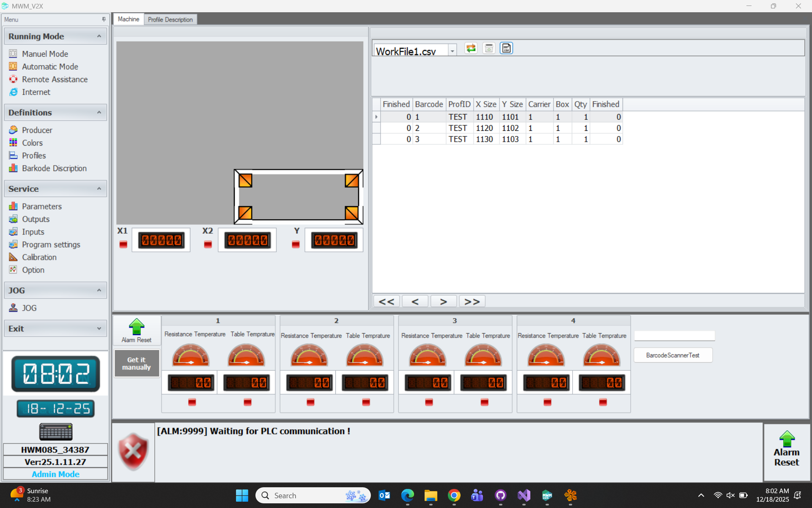812x508 pixels.
Task: Toggle the Y axis red indicator
Action: click(x=296, y=244)
